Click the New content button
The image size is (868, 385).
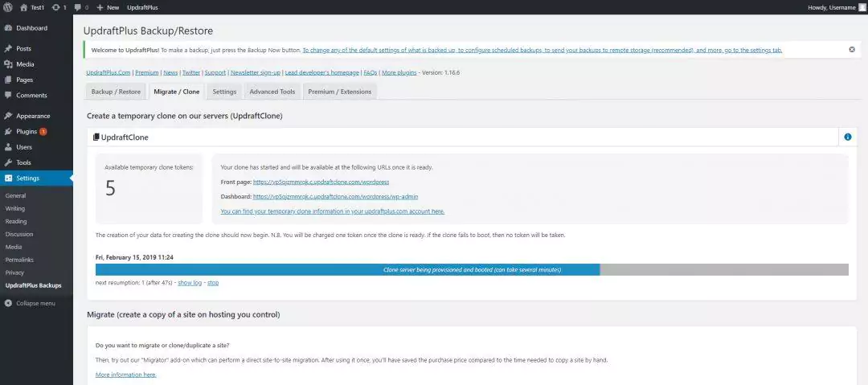[x=108, y=7]
